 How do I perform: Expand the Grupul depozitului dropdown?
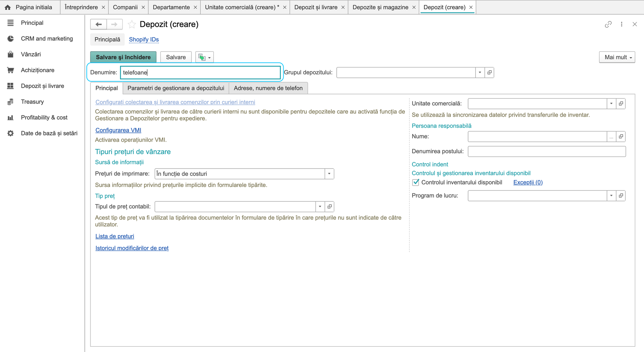point(480,72)
